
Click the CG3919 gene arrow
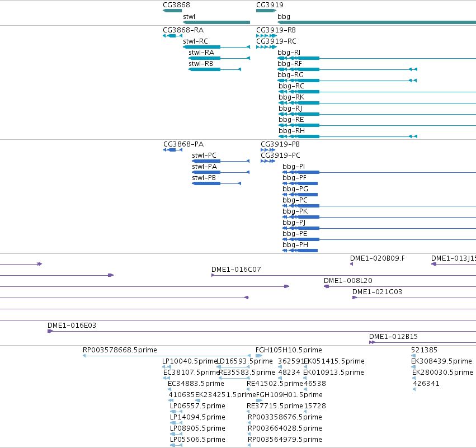coord(266,11)
